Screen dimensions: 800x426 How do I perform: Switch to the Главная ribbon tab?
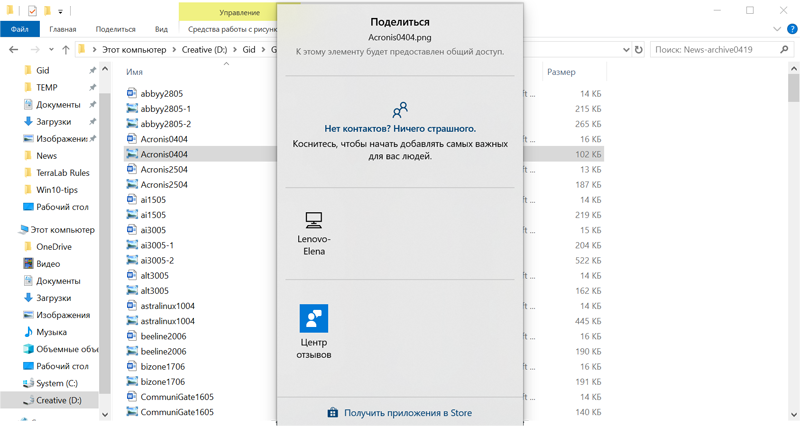tap(62, 29)
